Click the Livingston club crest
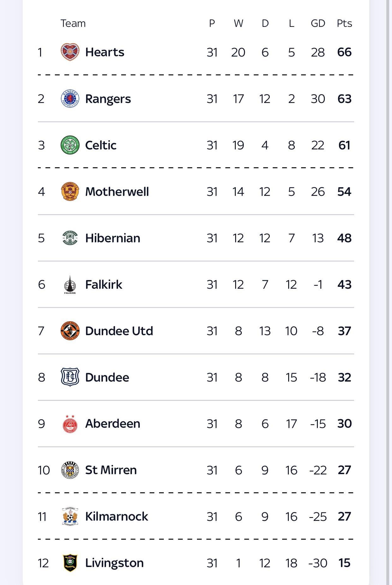 pos(70,563)
